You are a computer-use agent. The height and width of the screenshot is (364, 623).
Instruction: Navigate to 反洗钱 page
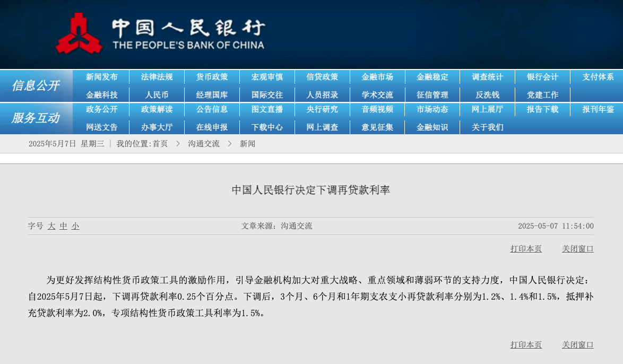487,95
